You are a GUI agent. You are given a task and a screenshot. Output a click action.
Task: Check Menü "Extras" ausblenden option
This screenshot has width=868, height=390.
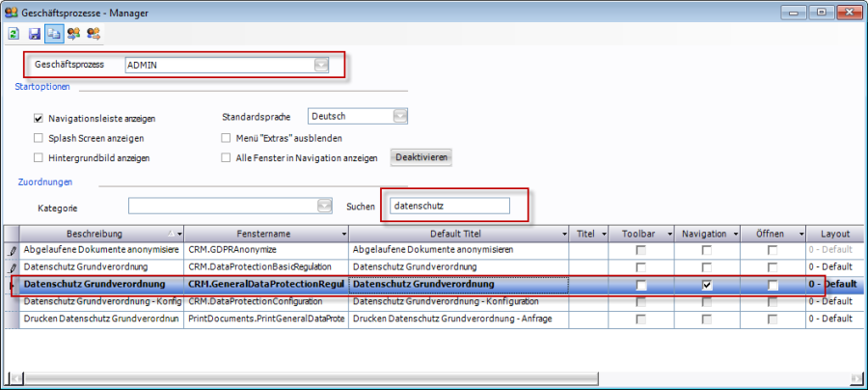click(226, 138)
